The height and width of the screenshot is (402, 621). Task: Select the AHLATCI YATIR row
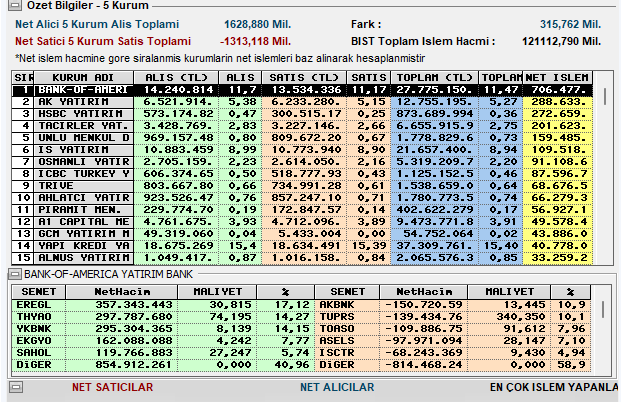click(x=302, y=198)
